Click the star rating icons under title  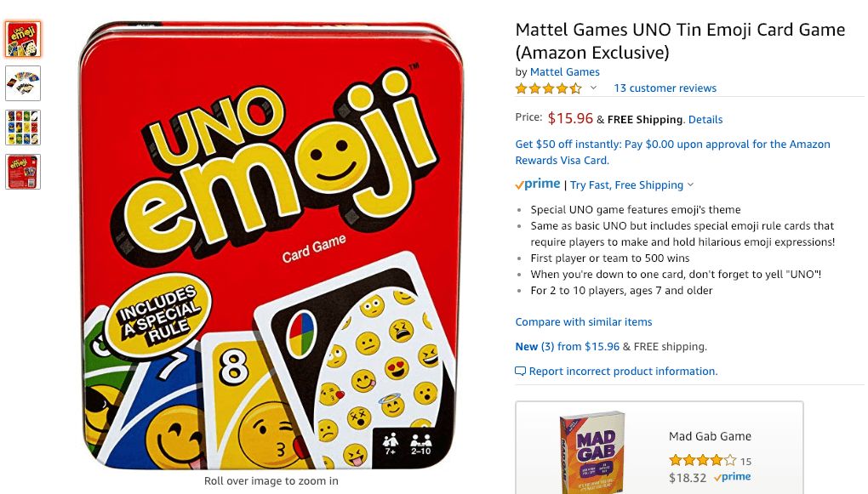[x=549, y=88]
